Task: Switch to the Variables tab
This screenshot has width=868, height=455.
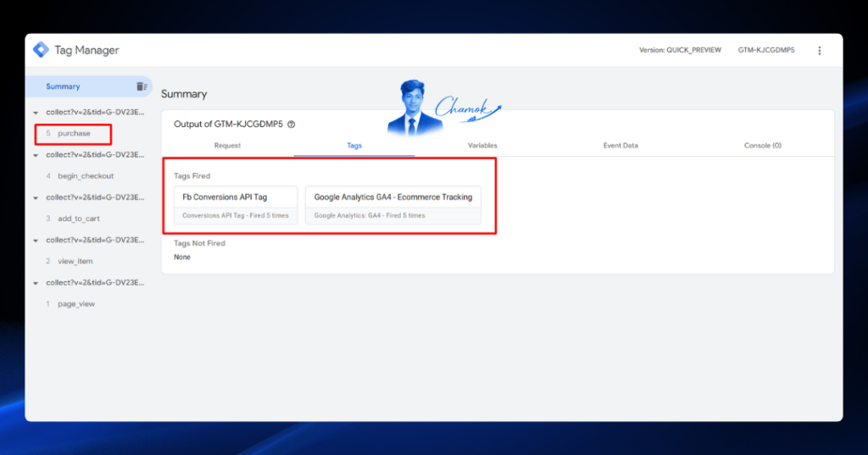Action: 482,146
